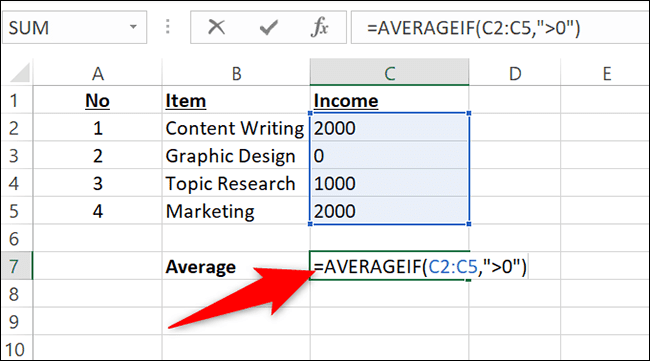The width and height of the screenshot is (650, 361).
Task: Click the Income header cell
Action: (389, 100)
